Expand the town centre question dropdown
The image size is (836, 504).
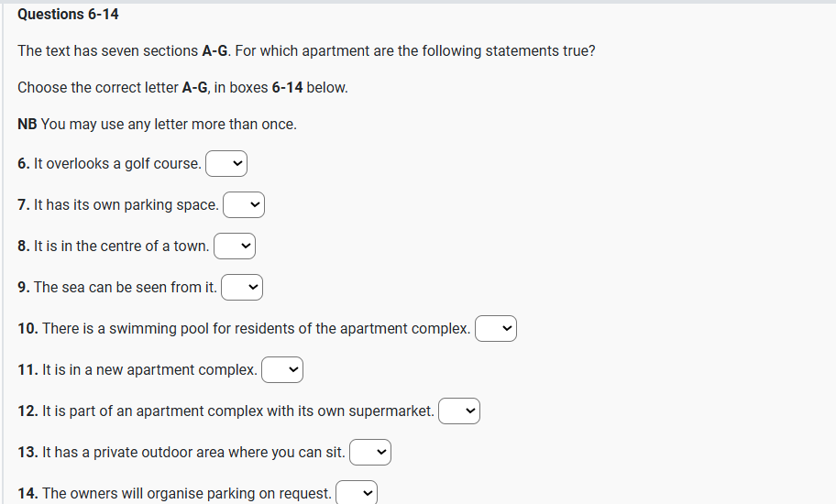pyautogui.click(x=235, y=247)
